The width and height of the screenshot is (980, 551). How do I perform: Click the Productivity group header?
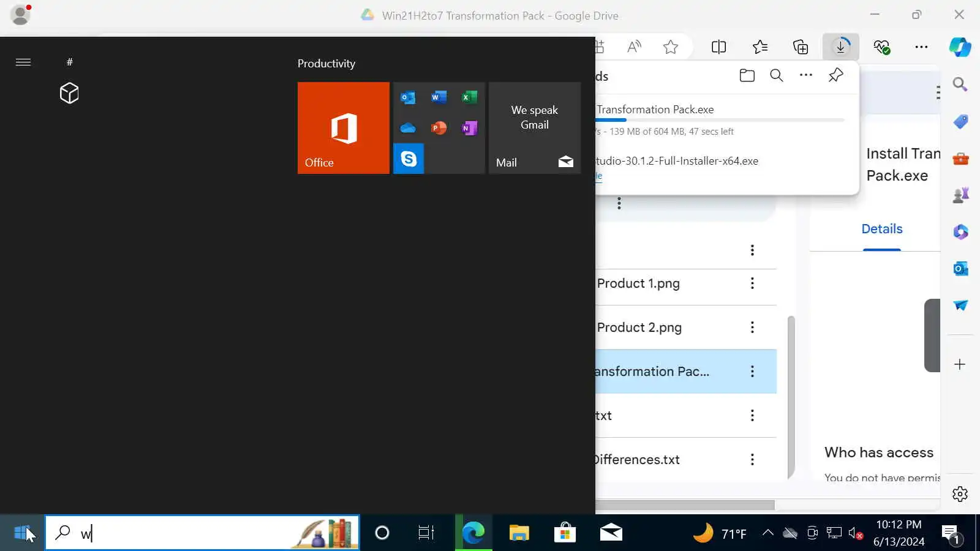coord(326,64)
